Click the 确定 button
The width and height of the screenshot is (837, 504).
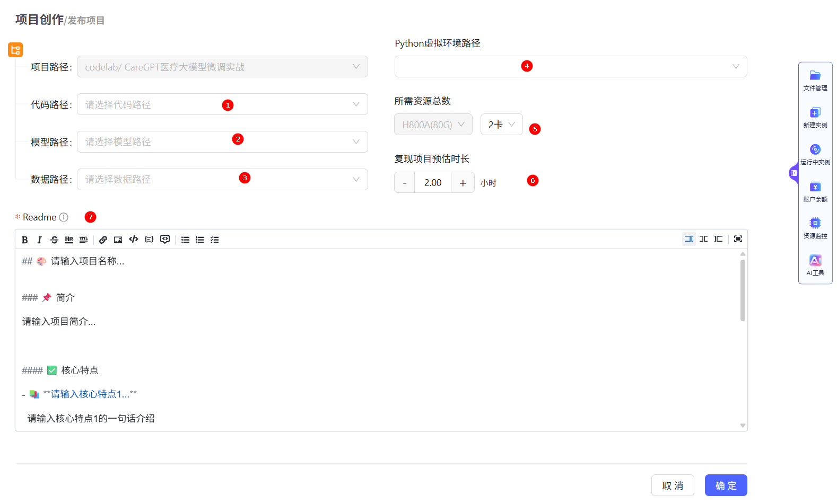726,485
